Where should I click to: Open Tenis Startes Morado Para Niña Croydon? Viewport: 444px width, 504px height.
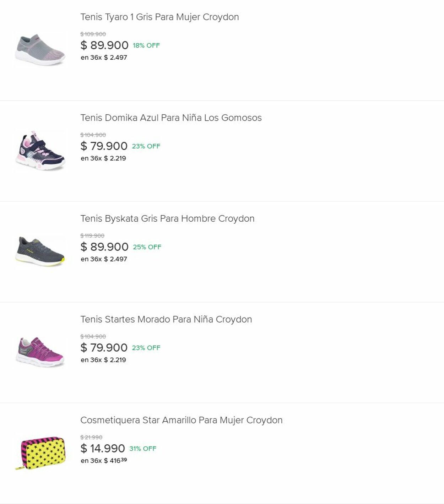click(x=166, y=319)
